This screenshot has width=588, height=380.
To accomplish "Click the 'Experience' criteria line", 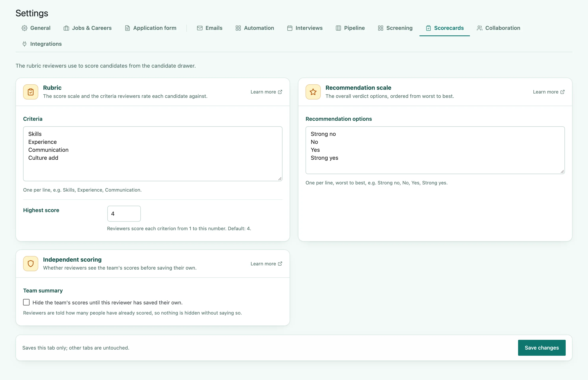I will click(42, 142).
